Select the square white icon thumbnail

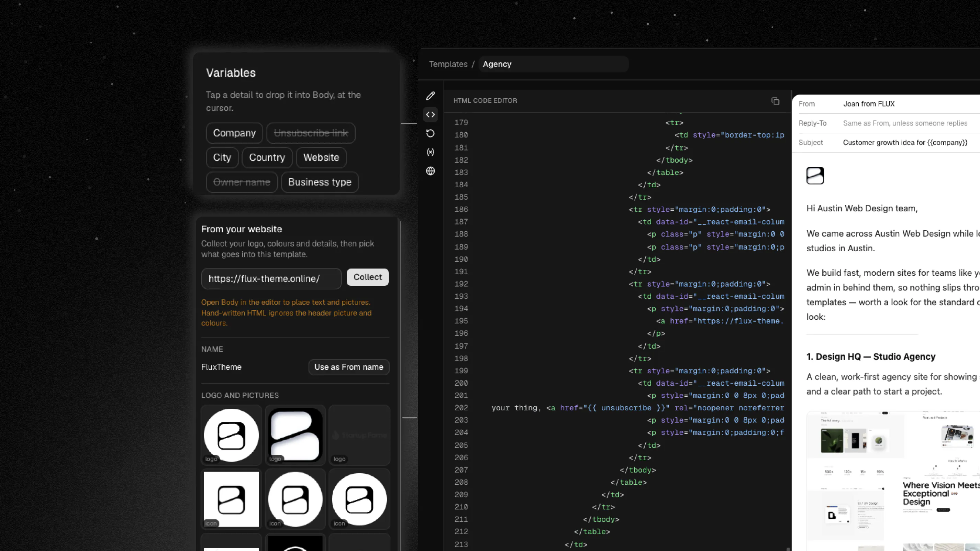pos(231,499)
